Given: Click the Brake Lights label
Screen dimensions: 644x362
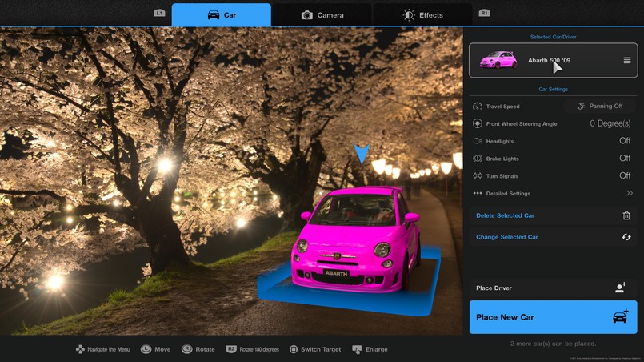Looking at the screenshot, I should [x=502, y=159].
